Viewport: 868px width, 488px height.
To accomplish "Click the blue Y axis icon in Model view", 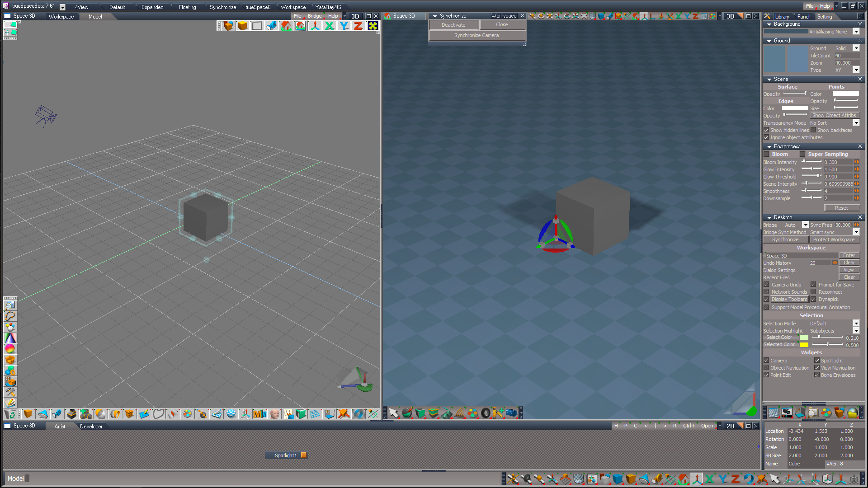I will click(x=344, y=26).
